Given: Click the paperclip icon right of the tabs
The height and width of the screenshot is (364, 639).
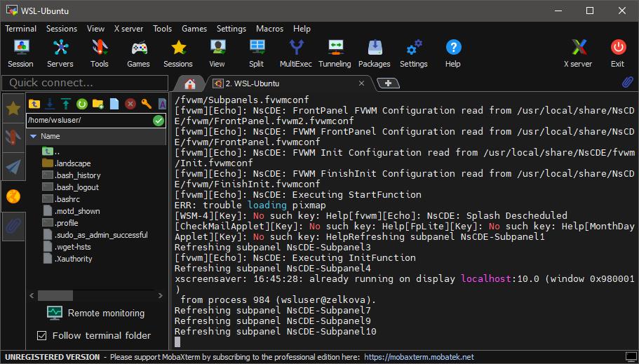Looking at the screenshot, I should [627, 82].
